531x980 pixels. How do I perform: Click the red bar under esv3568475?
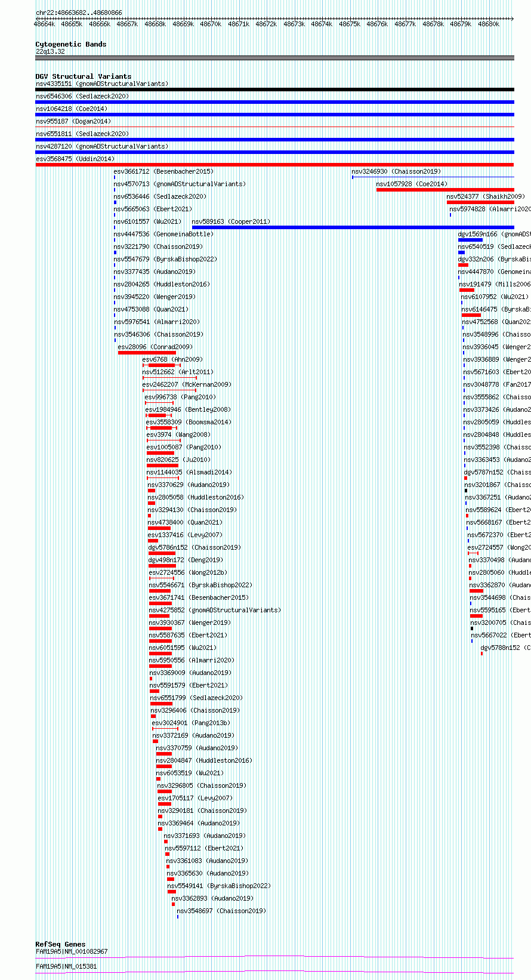coord(274,165)
